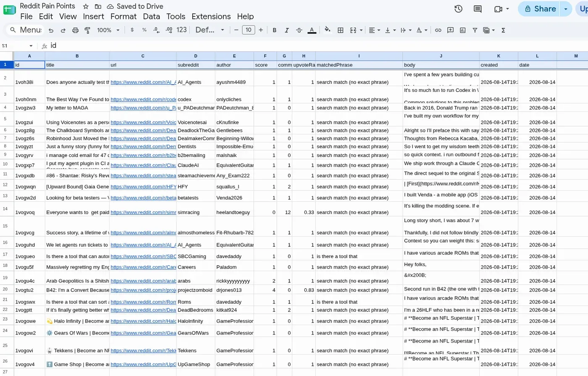Open the Help menu
This screenshot has height=376, width=588.
245,16
